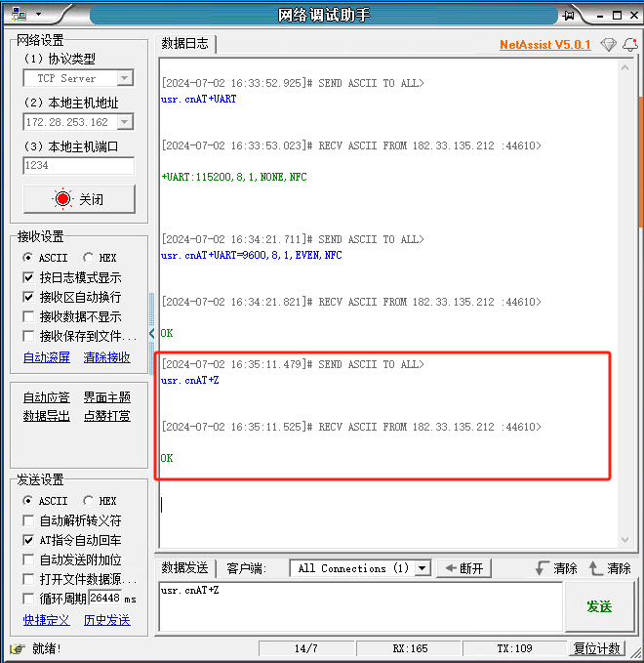
Task: Click the 断开 disconnect button
Action: (x=463, y=568)
